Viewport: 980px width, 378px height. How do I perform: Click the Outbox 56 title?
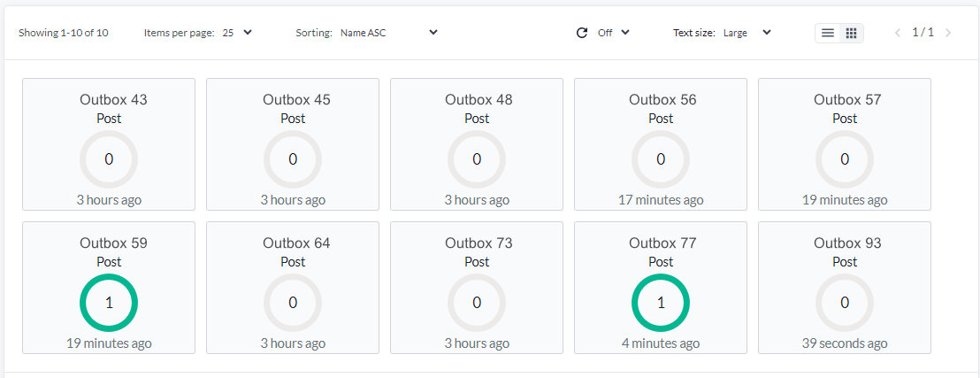coord(662,99)
